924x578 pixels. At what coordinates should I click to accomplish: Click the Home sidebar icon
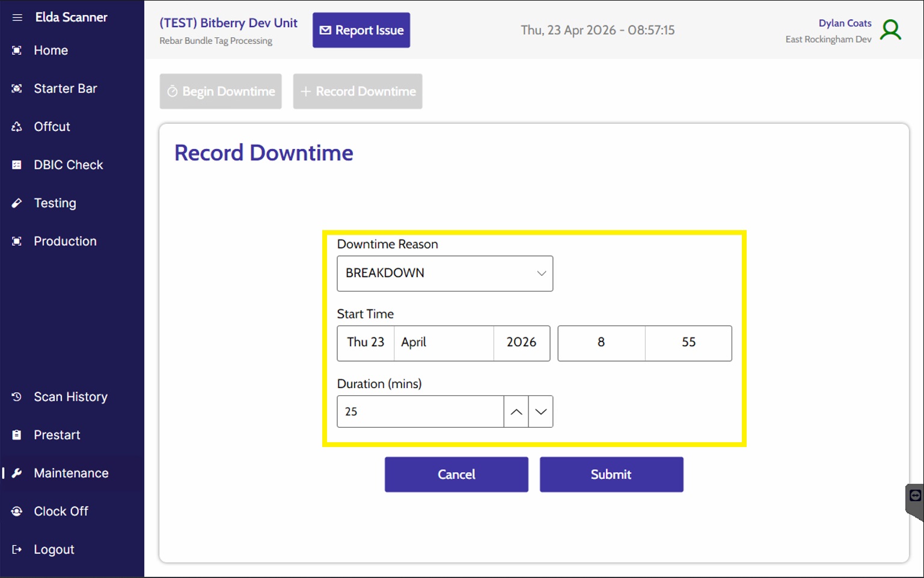point(17,50)
